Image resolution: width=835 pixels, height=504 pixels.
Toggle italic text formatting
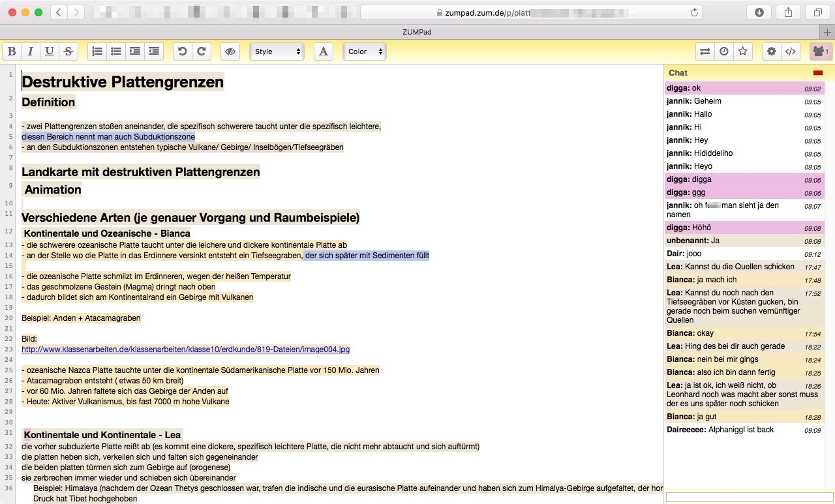tap(31, 52)
